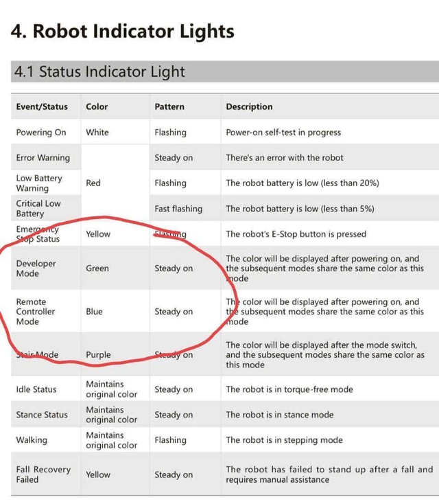
Task: Select the "Developer Mode" event cell
Action: pyautogui.click(x=36, y=268)
